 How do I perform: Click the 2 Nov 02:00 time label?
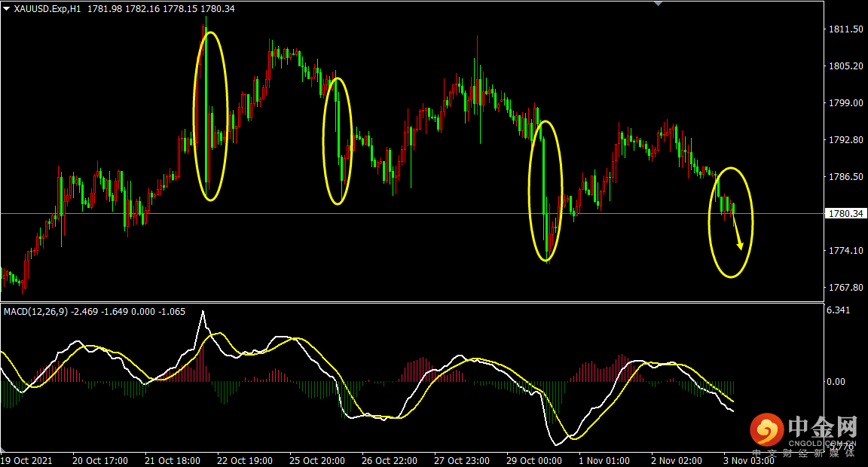(677, 460)
